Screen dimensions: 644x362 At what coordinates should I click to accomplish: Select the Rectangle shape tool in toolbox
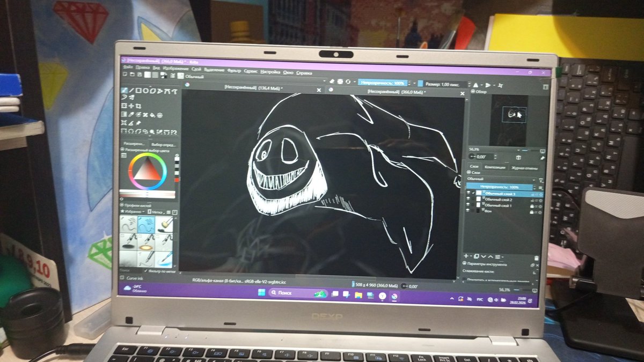(x=138, y=90)
